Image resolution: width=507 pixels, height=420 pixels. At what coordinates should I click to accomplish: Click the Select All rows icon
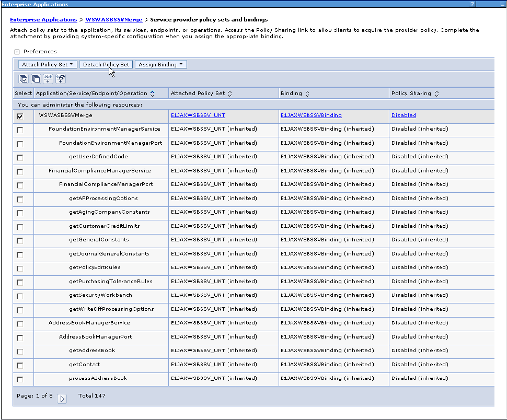pos(24,79)
